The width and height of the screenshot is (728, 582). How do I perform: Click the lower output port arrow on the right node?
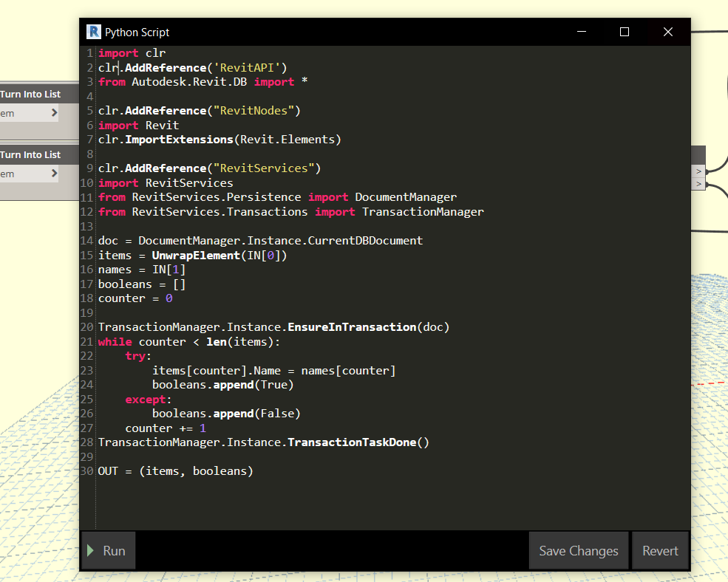pyautogui.click(x=698, y=184)
